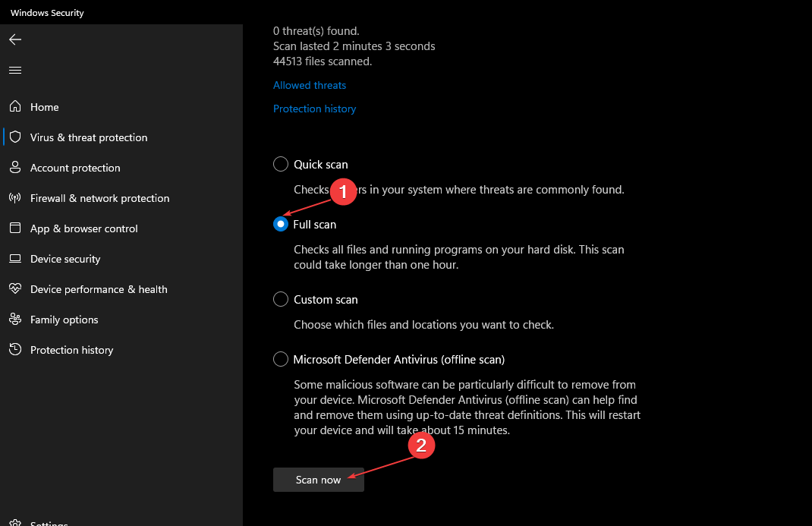
Task: Open Account protection via its person icon
Action: pos(15,168)
